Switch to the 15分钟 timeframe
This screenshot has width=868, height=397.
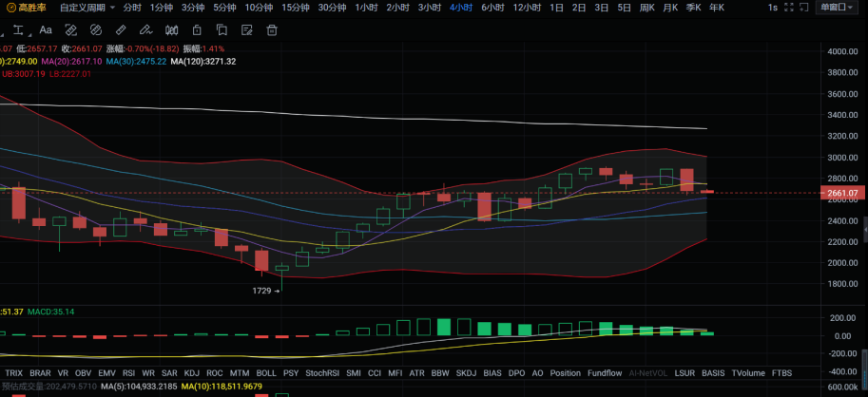tap(295, 8)
